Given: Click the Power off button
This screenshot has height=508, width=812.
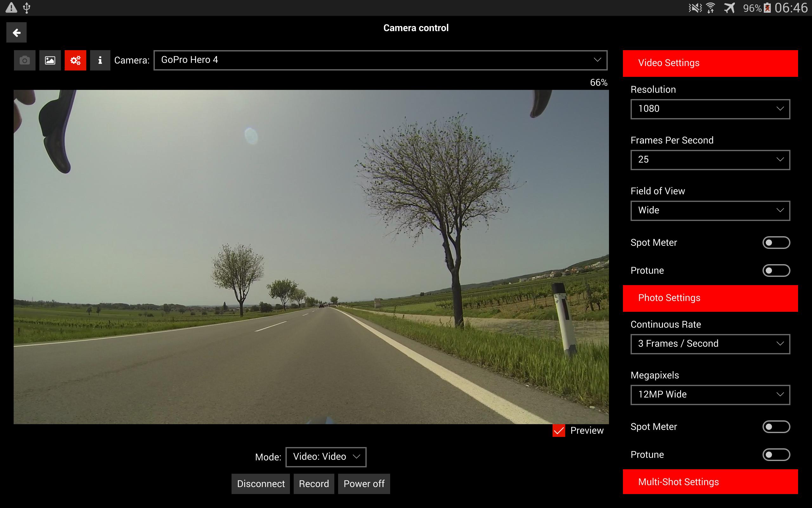Looking at the screenshot, I should point(364,484).
